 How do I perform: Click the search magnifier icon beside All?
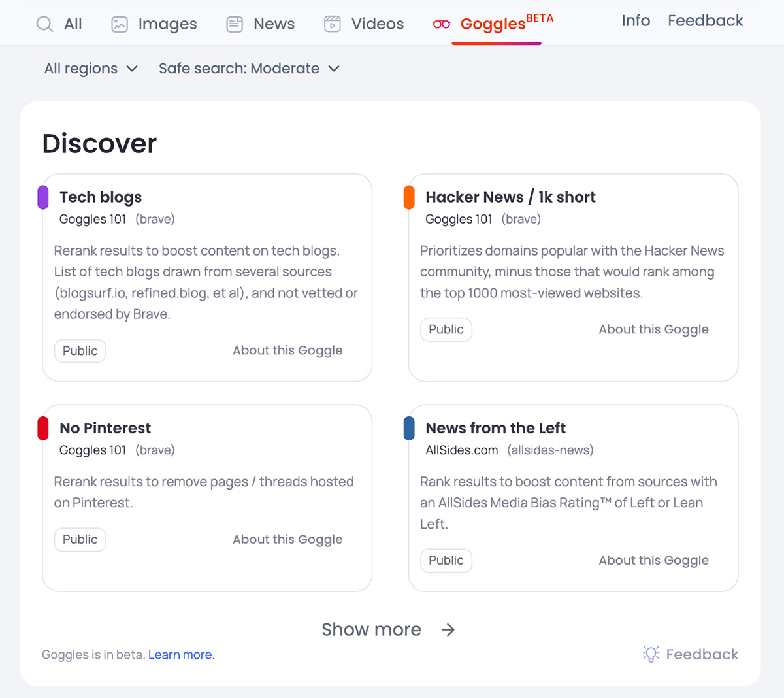tap(44, 25)
